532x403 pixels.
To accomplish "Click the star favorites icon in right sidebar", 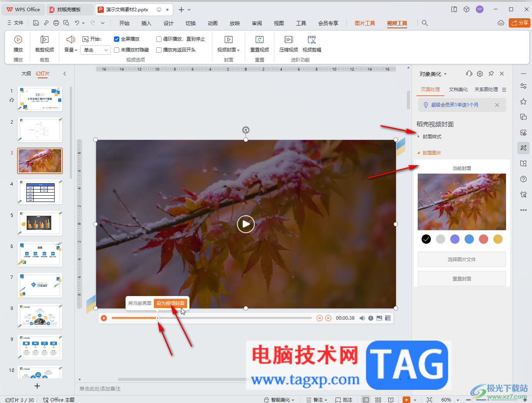I will pos(523,102).
